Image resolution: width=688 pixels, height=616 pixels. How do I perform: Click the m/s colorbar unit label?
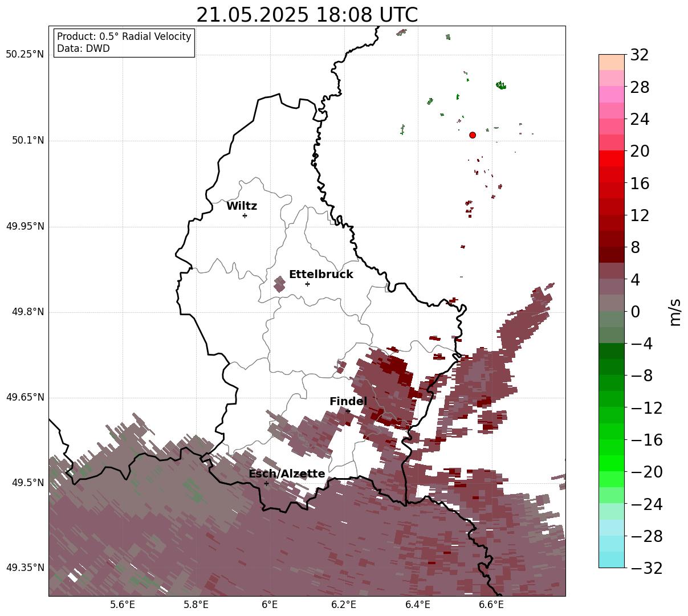point(675,311)
